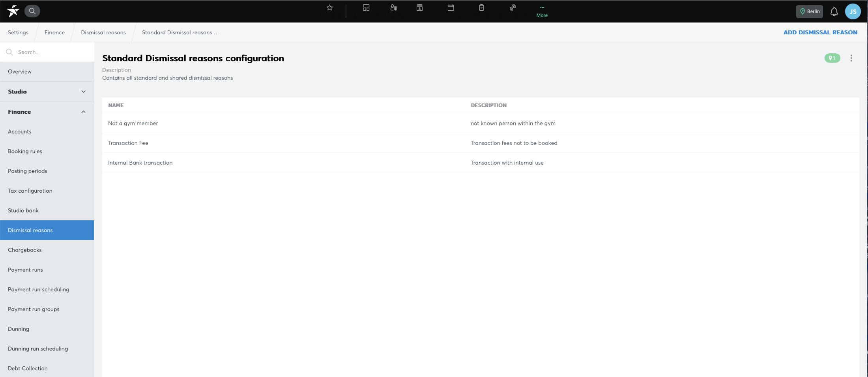The width and height of the screenshot is (868, 377).
Task: Open Accounts in the sidebar
Action: click(47, 131)
